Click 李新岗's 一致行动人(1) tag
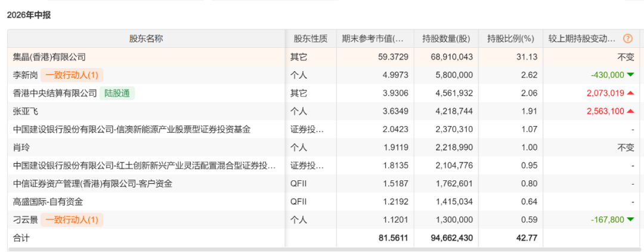 click(x=72, y=75)
